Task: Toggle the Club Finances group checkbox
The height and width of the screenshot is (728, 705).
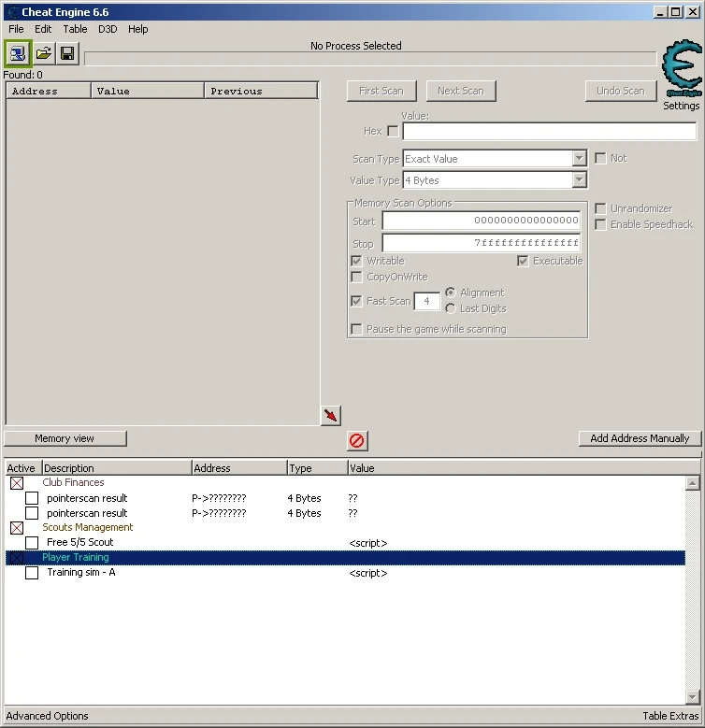Action: click(17, 483)
